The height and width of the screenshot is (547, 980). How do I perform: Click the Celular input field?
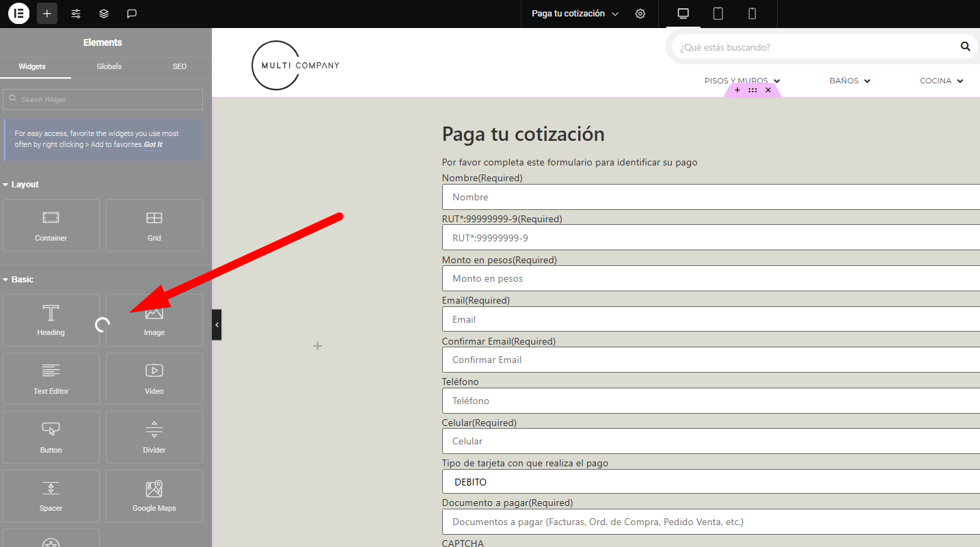[711, 441]
